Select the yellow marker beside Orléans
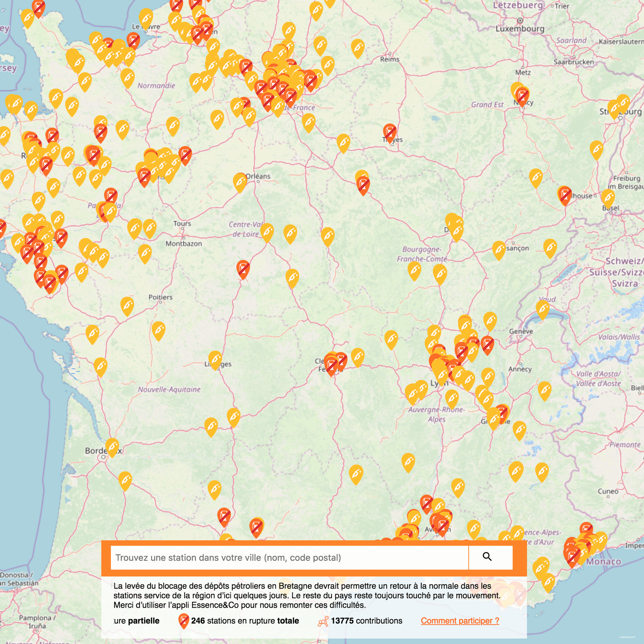The width and height of the screenshot is (644, 644). coord(240,182)
